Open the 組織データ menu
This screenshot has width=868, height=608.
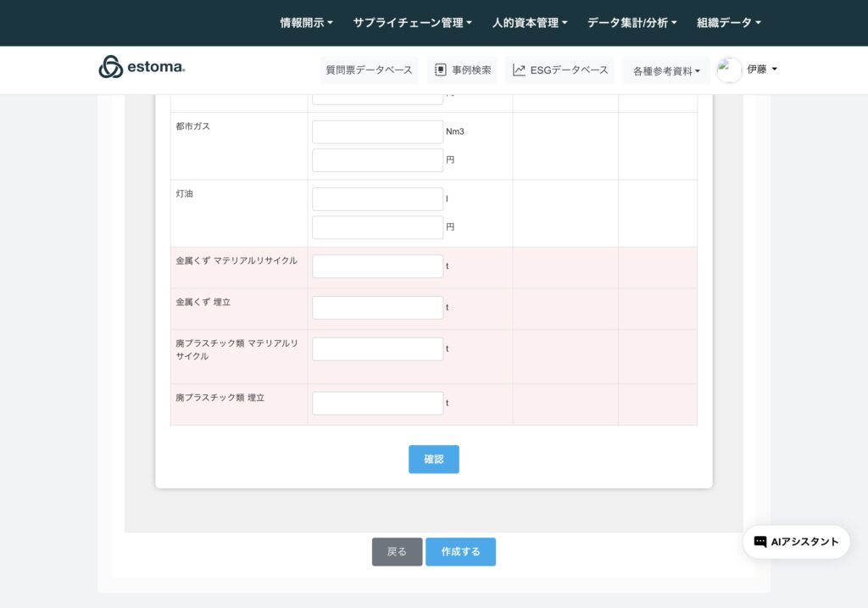click(728, 23)
